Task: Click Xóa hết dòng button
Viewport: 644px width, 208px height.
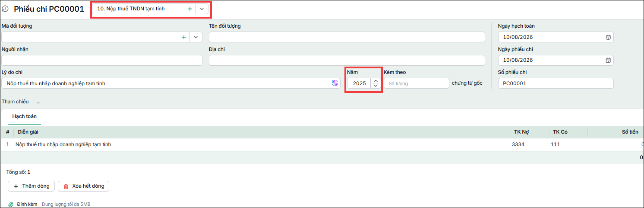Action: coord(84,186)
